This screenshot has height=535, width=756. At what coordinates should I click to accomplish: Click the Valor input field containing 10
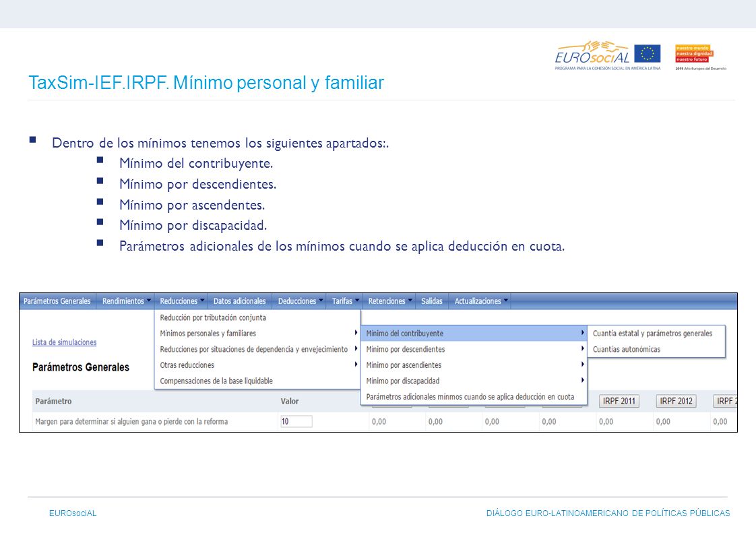pos(296,422)
